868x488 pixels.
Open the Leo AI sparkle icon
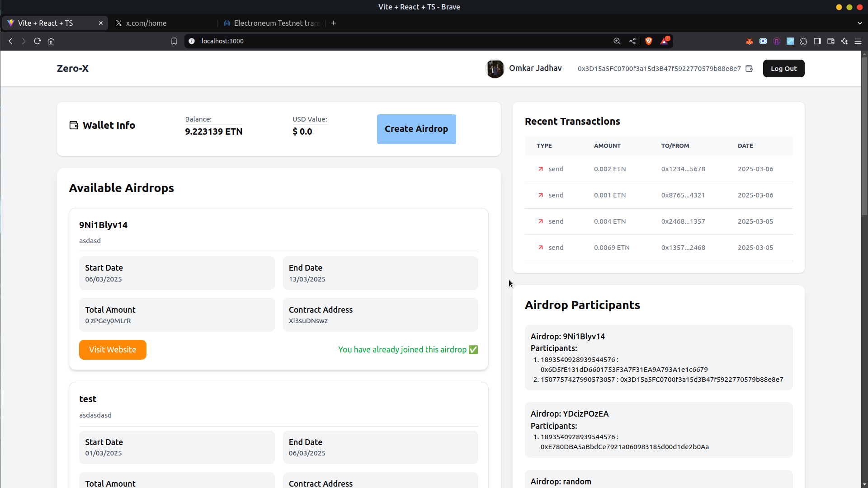tap(844, 41)
